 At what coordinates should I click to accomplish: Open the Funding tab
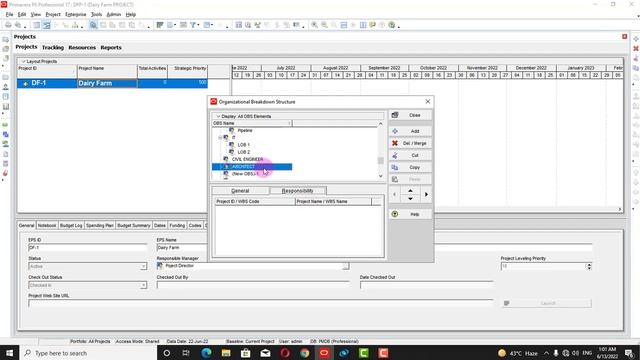pos(177,225)
